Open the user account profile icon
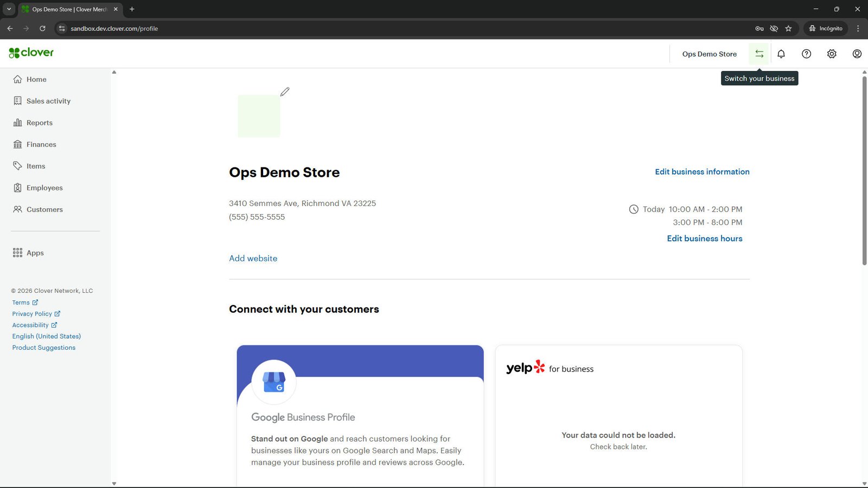This screenshot has height=488, width=868. click(857, 54)
